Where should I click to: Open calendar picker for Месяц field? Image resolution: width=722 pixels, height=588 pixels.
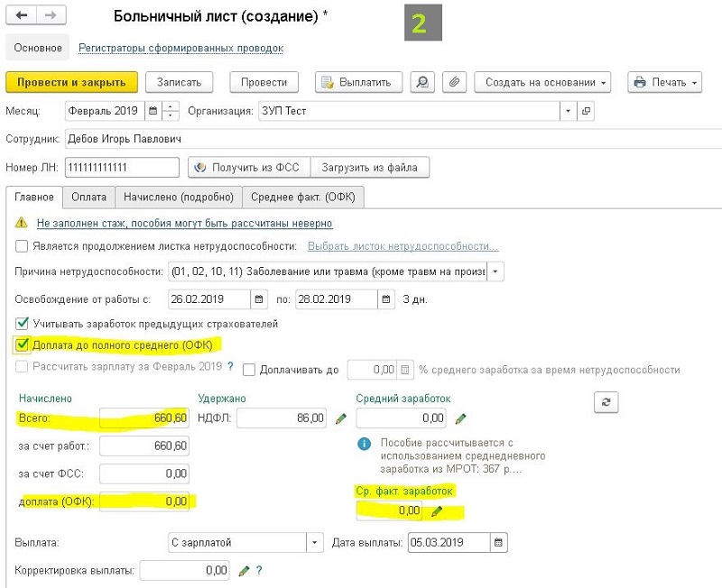(x=152, y=111)
